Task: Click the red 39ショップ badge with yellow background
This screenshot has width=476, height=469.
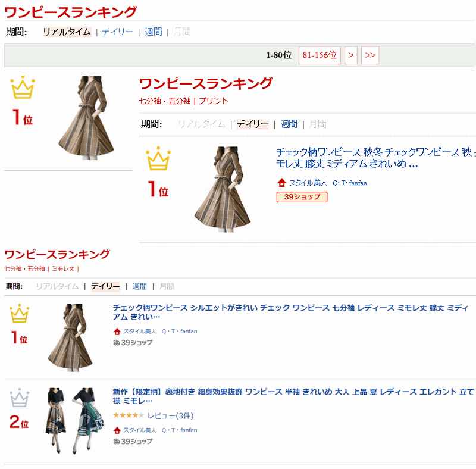Action: coord(302,197)
